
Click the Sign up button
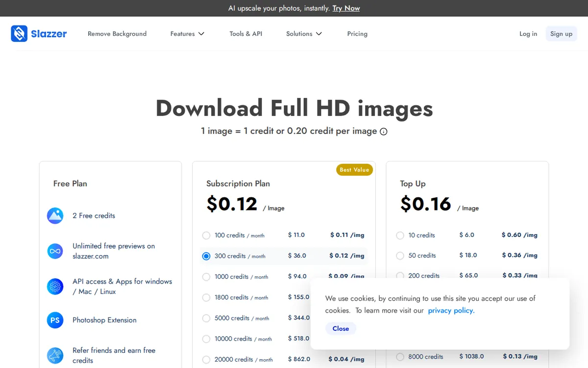pyautogui.click(x=561, y=34)
